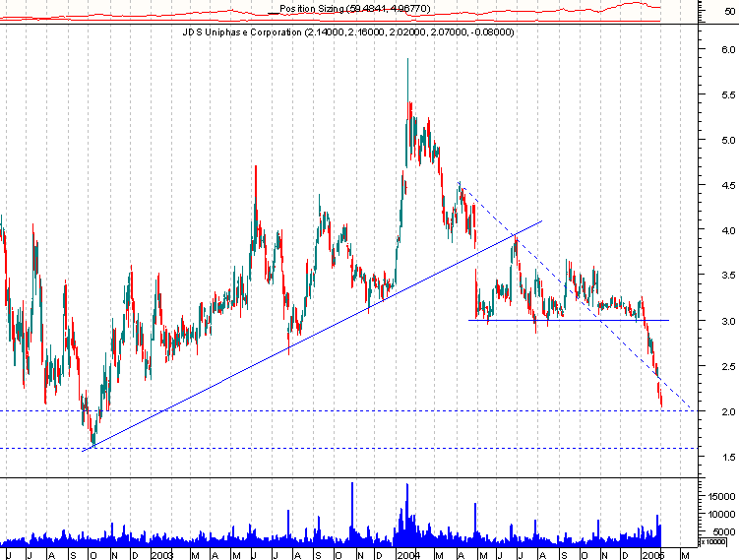The height and width of the screenshot is (560, 739).
Task: Select the Position Sizing indicator label
Action: 354,9
